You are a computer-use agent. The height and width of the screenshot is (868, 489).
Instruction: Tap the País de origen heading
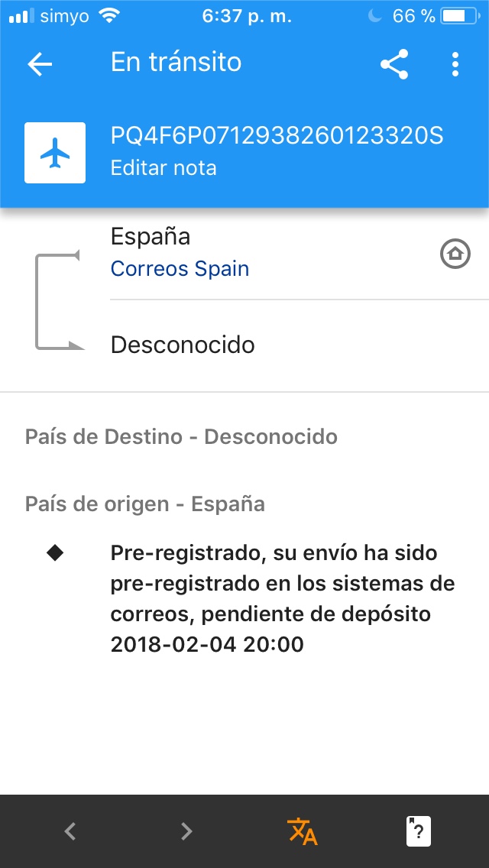[145, 504]
